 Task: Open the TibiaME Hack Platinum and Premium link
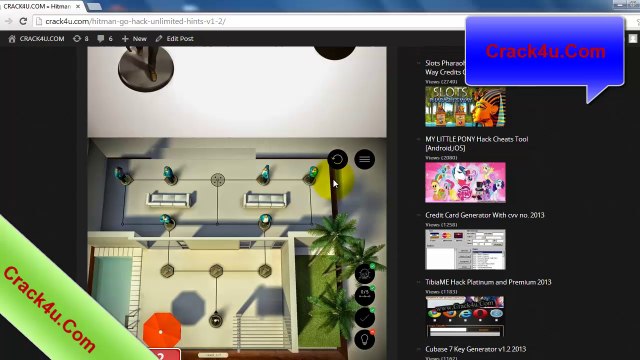click(x=488, y=282)
